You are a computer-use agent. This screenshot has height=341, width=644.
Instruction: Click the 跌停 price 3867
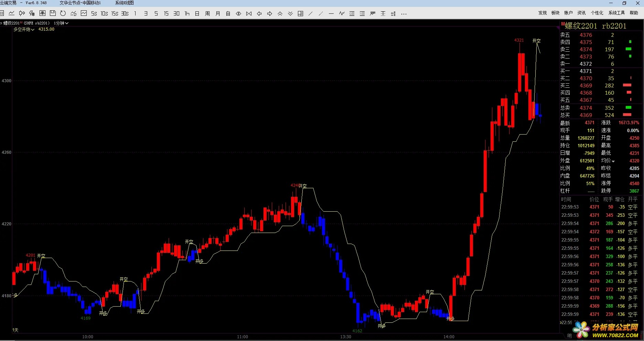(634, 191)
